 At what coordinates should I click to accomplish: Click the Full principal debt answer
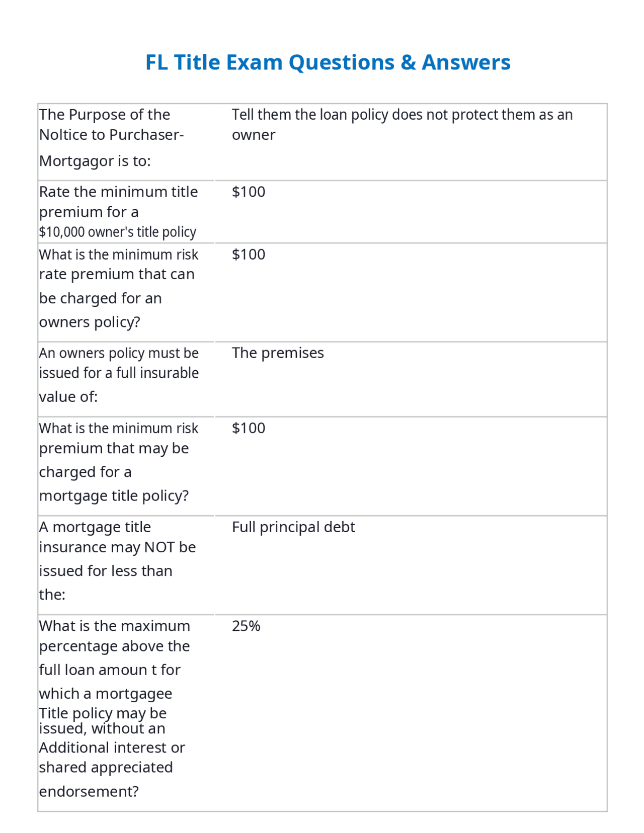pyautogui.click(x=293, y=527)
